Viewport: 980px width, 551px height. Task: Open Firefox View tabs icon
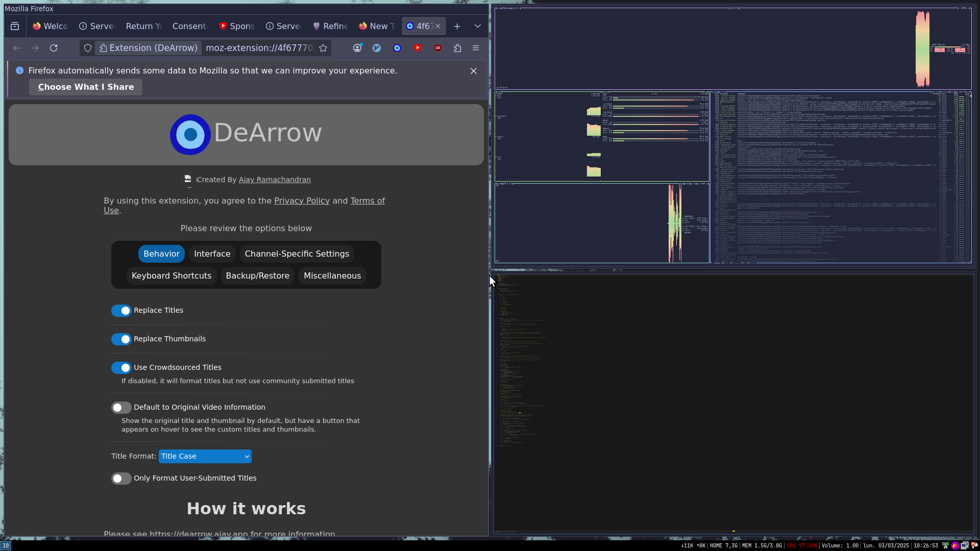tap(15, 26)
